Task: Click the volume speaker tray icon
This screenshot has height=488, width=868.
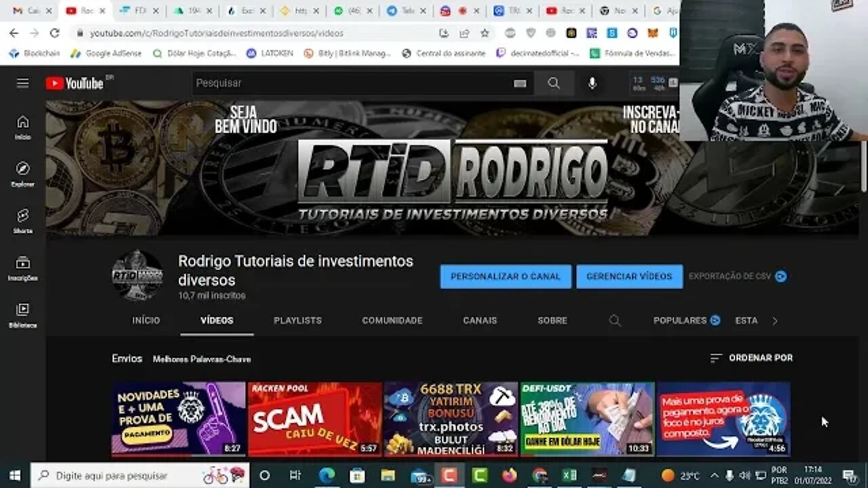Action: point(745,475)
